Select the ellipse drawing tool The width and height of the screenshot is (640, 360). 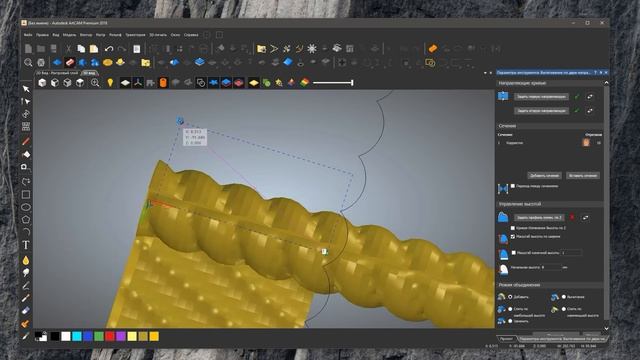(x=26, y=207)
